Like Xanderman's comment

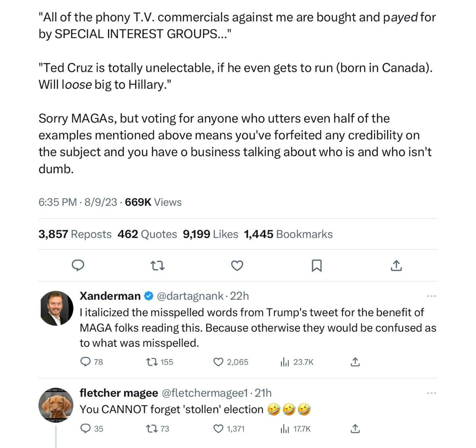[x=219, y=362]
